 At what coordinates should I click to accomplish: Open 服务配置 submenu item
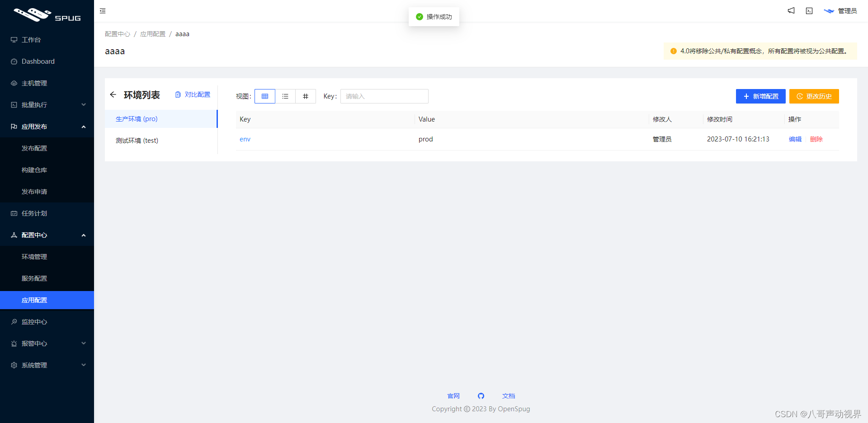coord(47,278)
